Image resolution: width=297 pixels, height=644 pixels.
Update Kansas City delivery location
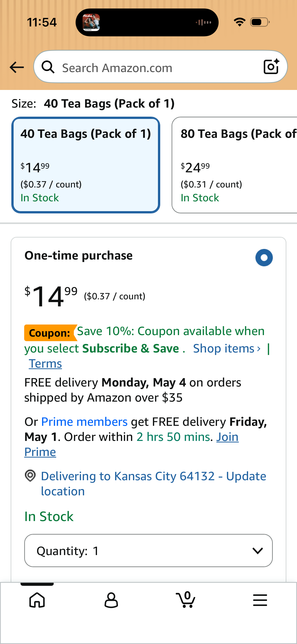point(153,484)
